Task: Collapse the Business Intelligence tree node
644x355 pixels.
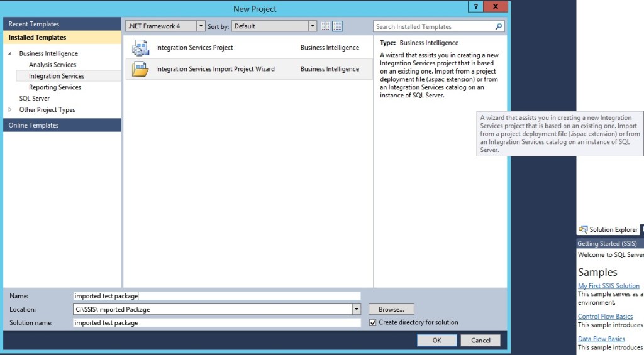Action: click(10, 53)
